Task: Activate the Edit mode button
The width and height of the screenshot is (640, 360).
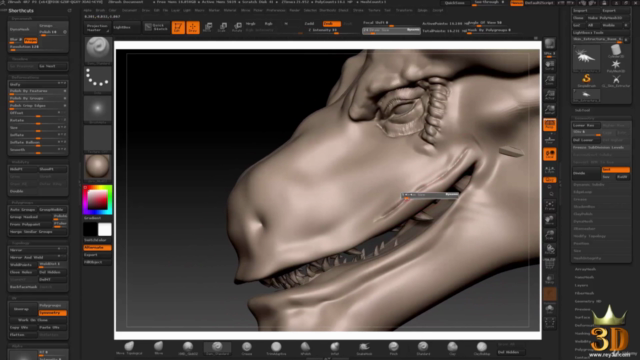Action: (x=178, y=27)
